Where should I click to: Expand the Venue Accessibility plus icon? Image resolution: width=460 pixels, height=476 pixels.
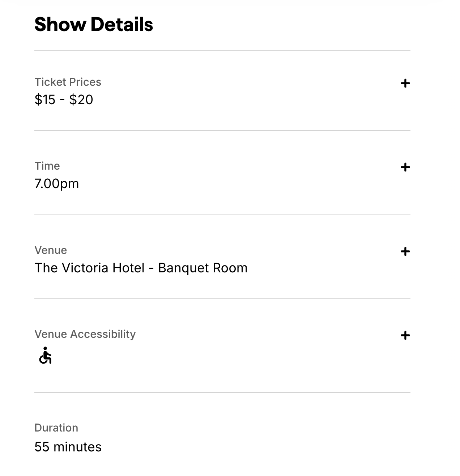coord(405,336)
